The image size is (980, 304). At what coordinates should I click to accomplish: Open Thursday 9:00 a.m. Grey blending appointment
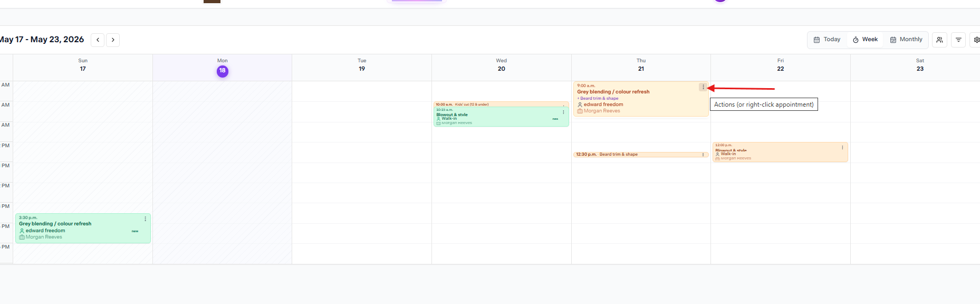[x=641, y=99]
